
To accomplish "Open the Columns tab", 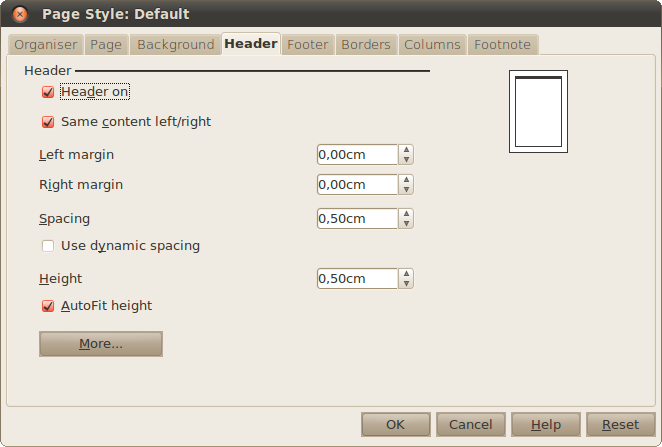I will tap(432, 45).
